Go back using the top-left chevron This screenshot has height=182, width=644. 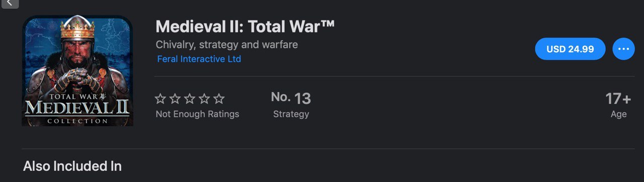point(10,3)
